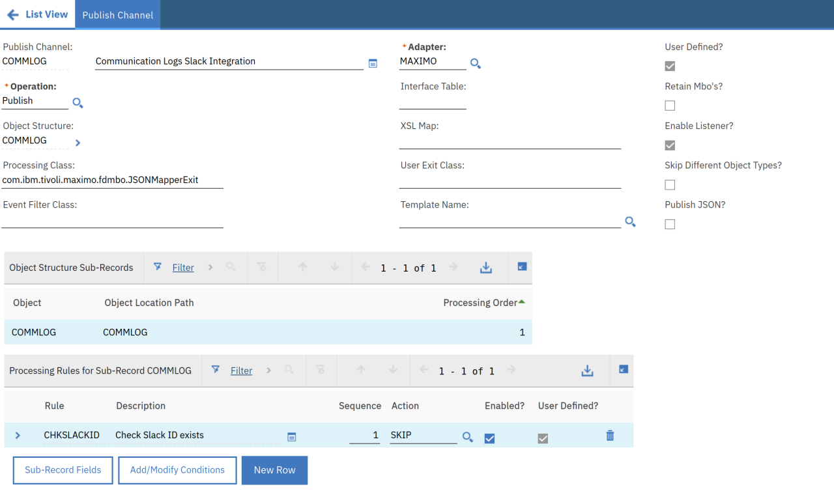Toggle User Defined checkbox at top right
The width and height of the screenshot is (834, 504).
(x=670, y=66)
